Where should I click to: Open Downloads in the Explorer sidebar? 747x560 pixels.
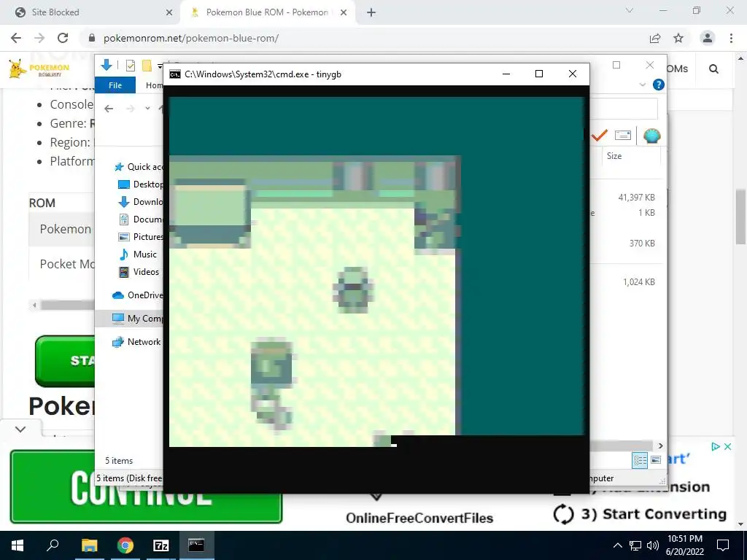[141, 202]
